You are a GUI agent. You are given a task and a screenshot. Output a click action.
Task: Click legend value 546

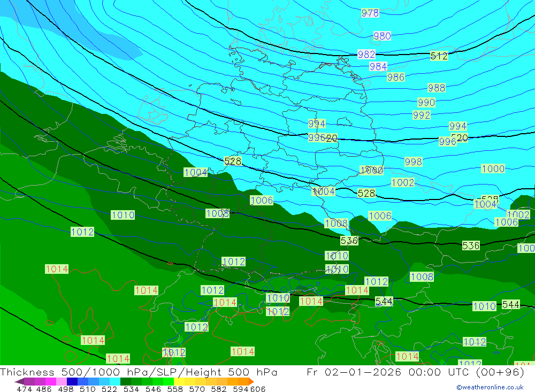(153, 389)
